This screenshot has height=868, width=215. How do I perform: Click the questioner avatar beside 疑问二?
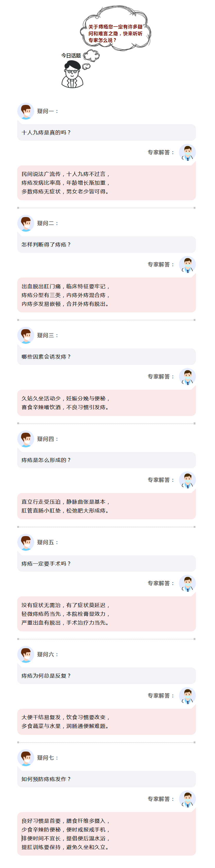coord(25,223)
